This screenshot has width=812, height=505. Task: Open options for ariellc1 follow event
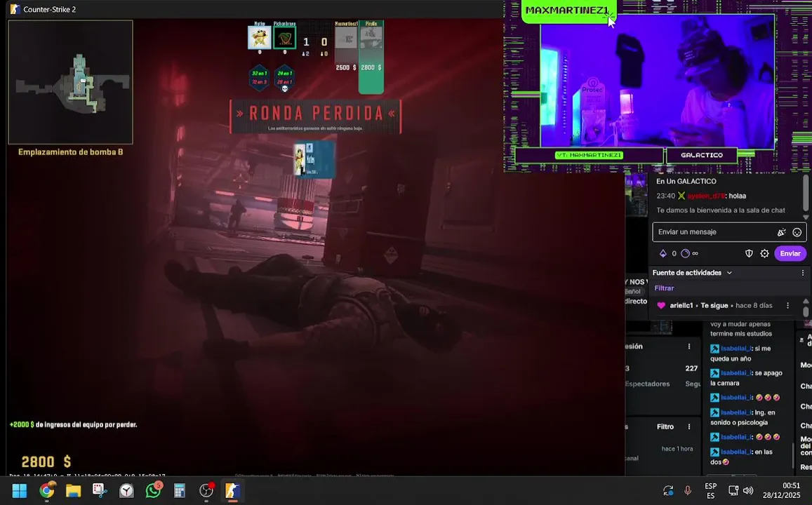coord(787,306)
